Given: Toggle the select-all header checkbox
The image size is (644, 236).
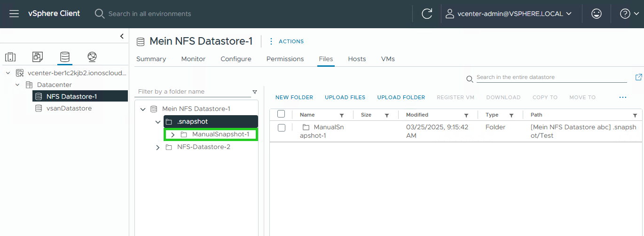Looking at the screenshot, I should (x=281, y=114).
